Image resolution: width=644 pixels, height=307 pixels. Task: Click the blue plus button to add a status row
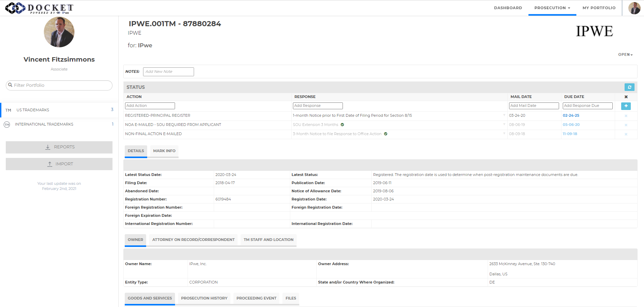626,106
